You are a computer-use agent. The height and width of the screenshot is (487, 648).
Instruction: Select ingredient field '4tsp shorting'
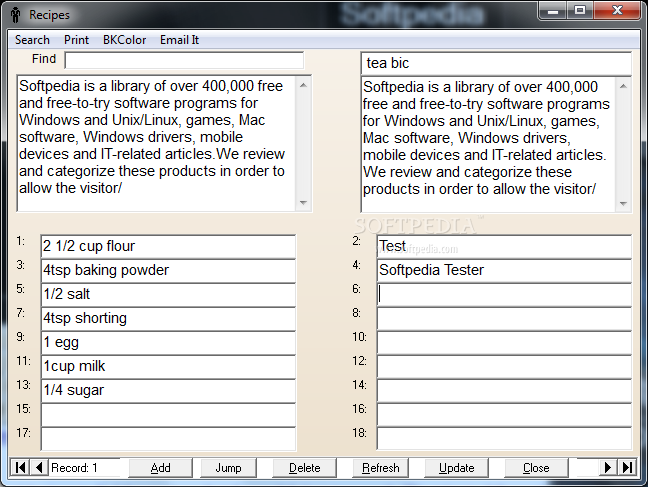point(168,318)
